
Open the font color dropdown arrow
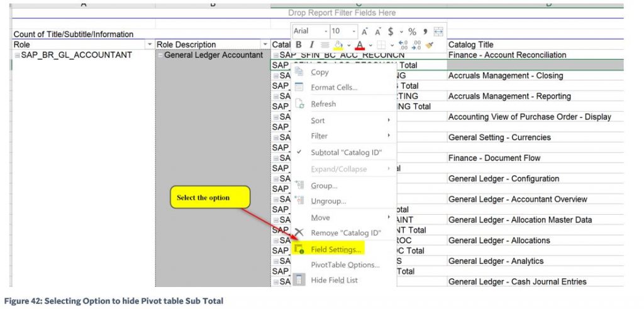click(x=370, y=45)
